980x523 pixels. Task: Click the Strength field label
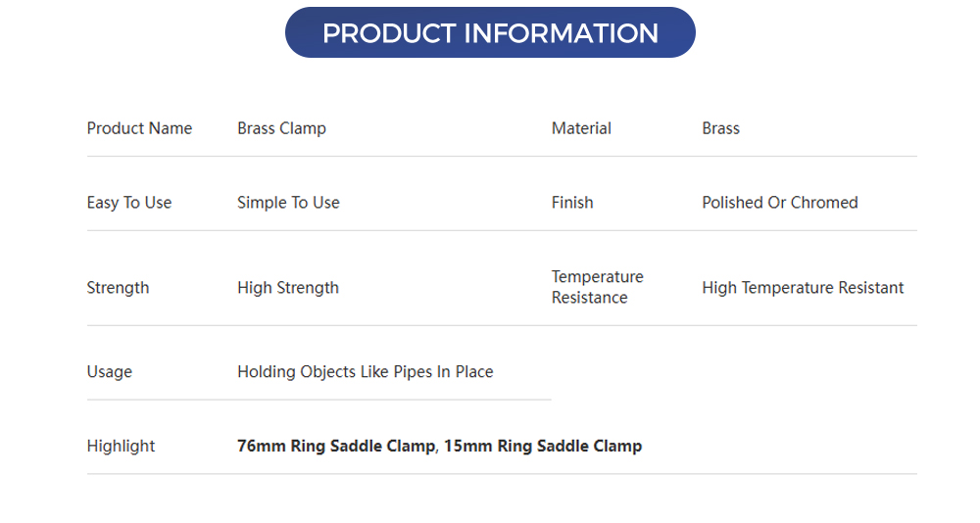pyautogui.click(x=118, y=288)
